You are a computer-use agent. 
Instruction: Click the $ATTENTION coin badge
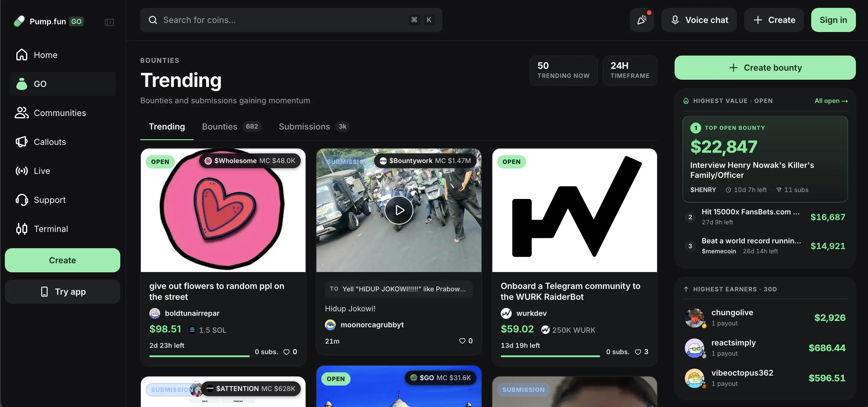(251, 389)
